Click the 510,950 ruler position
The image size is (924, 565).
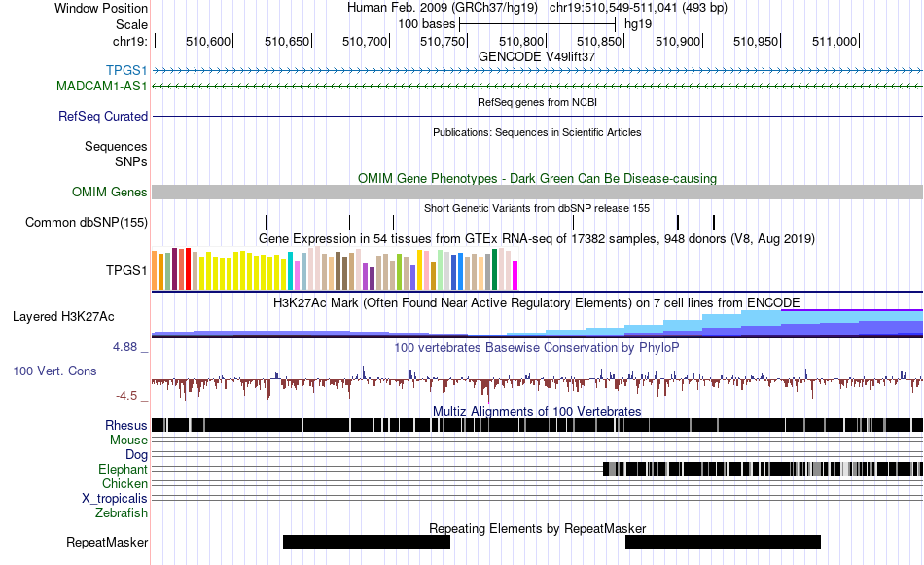[756, 41]
